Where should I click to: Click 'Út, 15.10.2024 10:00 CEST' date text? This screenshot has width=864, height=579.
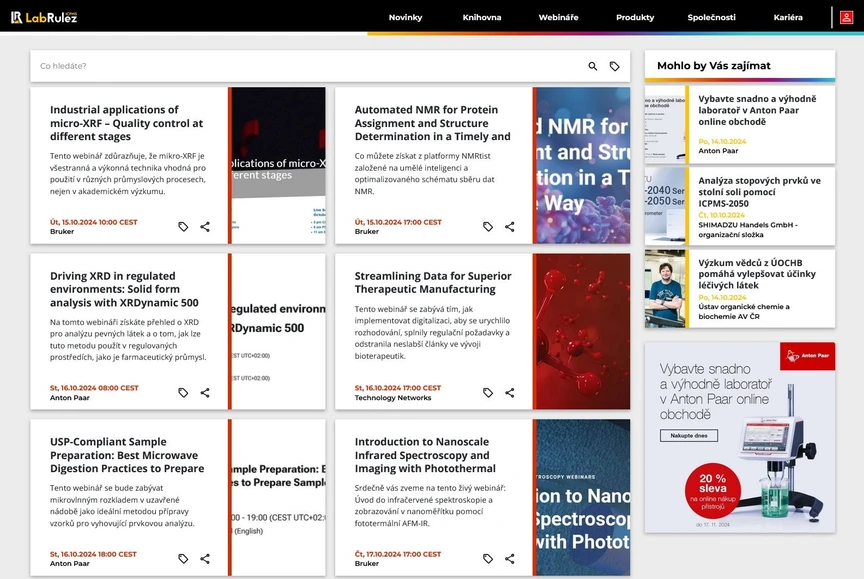coord(94,222)
